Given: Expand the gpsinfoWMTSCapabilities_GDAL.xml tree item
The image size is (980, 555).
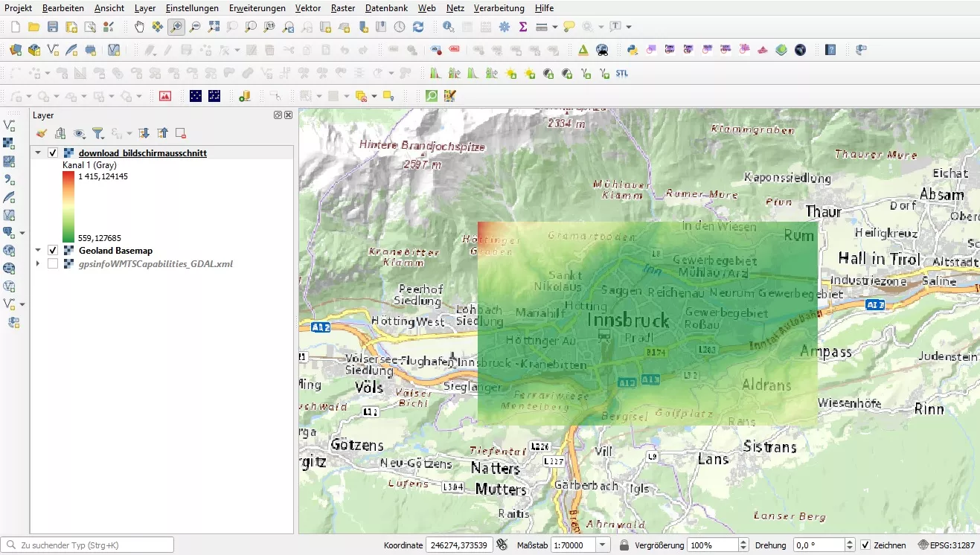Looking at the screenshot, I should click(x=38, y=263).
